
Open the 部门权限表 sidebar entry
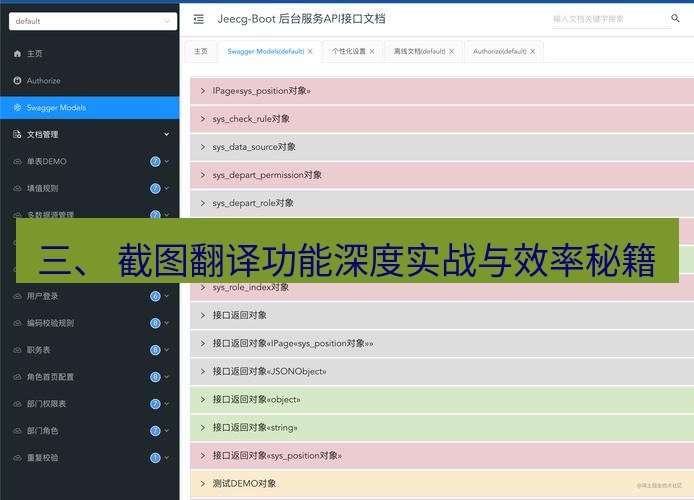(x=89, y=404)
